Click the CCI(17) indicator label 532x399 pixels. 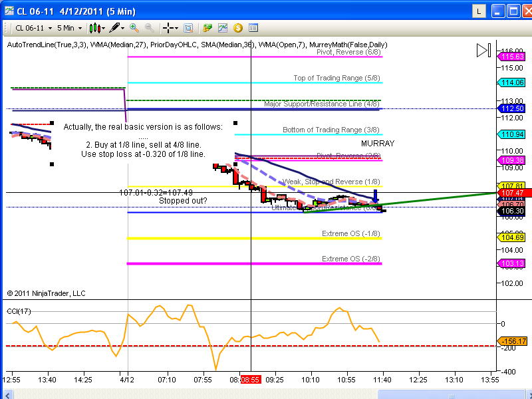[x=19, y=311]
